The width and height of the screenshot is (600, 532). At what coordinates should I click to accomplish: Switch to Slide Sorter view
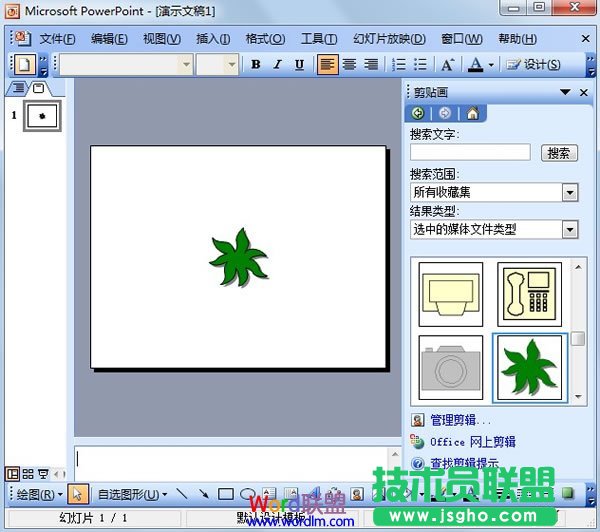click(x=28, y=474)
